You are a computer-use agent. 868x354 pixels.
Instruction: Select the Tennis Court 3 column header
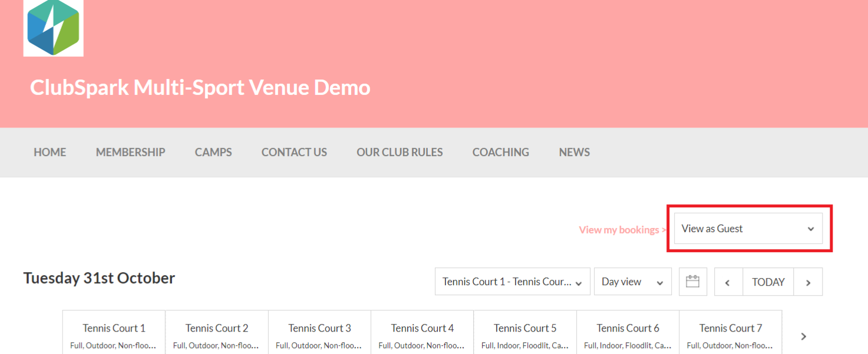click(x=319, y=332)
